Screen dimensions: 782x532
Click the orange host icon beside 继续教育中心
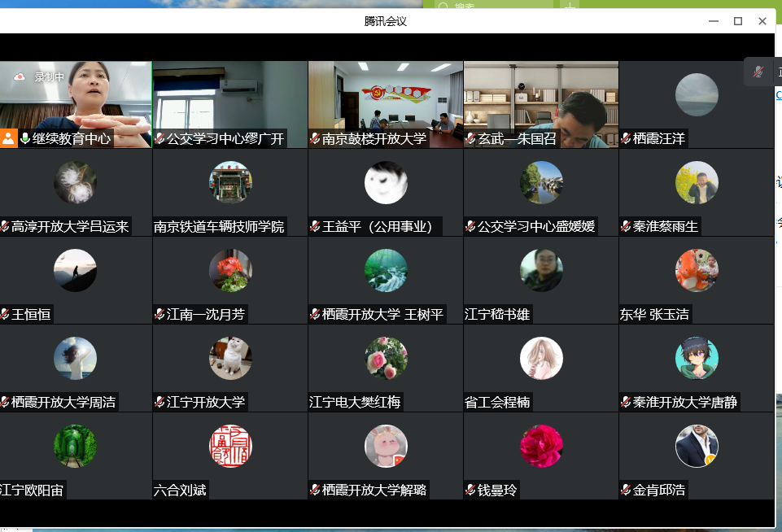pyautogui.click(x=8, y=138)
